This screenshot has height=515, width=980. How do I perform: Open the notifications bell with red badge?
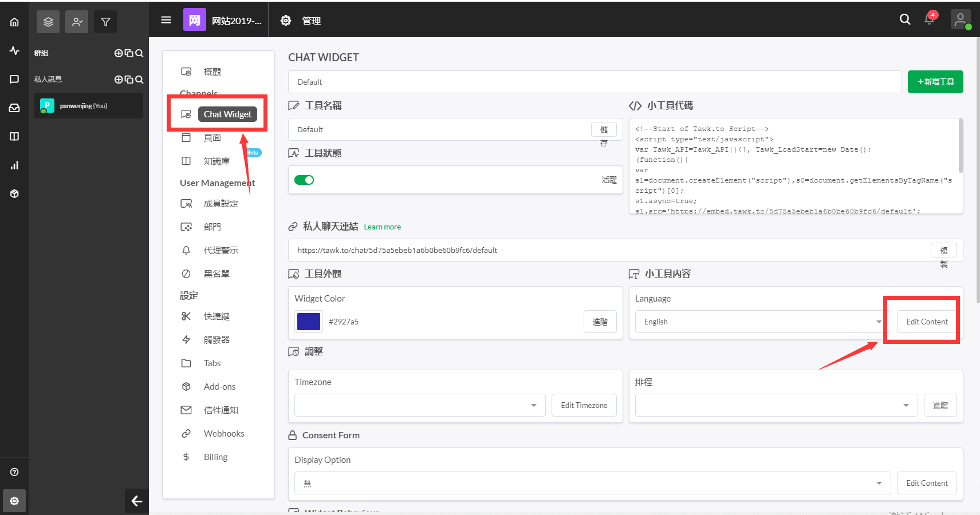coord(928,19)
